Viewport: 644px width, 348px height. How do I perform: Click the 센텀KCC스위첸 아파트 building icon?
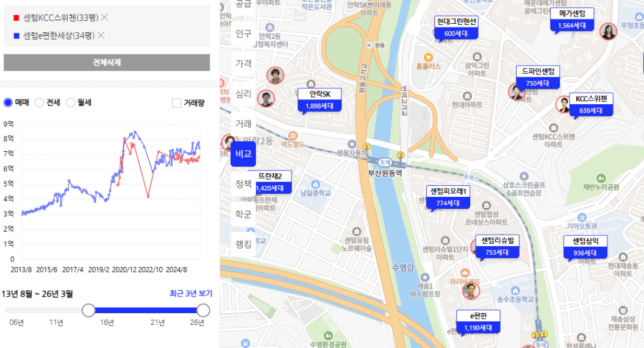(554, 127)
